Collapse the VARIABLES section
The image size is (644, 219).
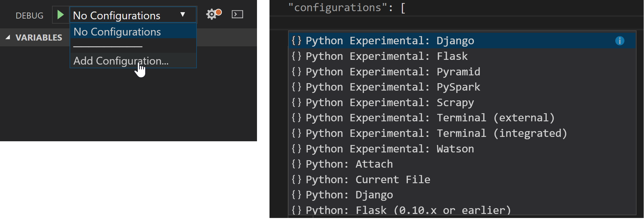click(x=8, y=38)
